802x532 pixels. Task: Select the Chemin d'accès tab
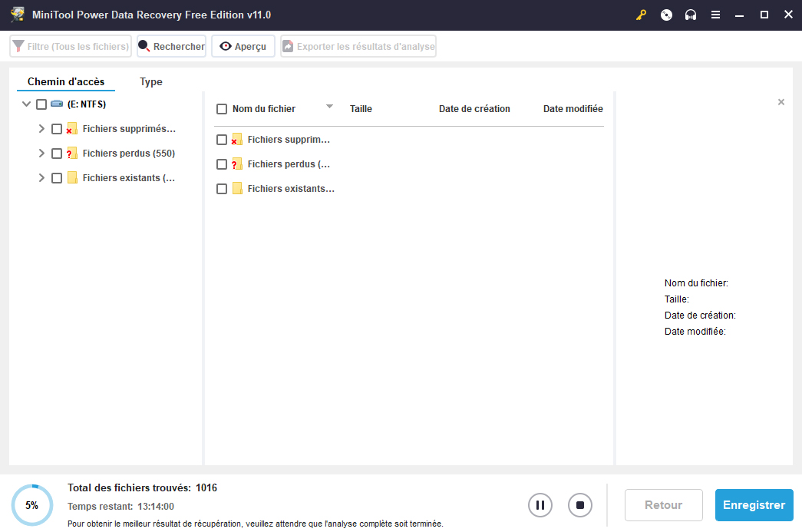[x=66, y=82]
